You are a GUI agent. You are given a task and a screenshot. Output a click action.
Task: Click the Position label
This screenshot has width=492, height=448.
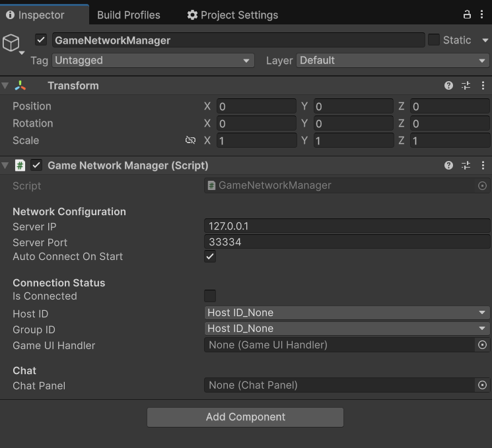point(32,106)
